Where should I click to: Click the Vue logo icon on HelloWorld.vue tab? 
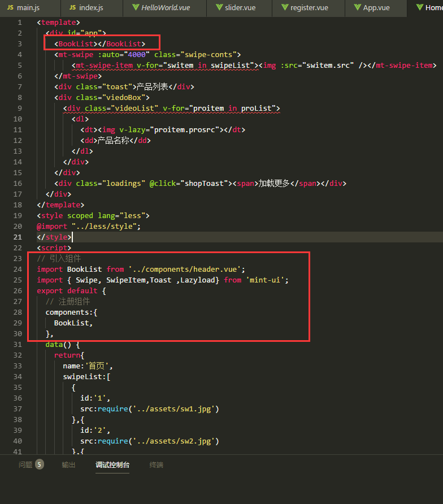[x=136, y=7]
